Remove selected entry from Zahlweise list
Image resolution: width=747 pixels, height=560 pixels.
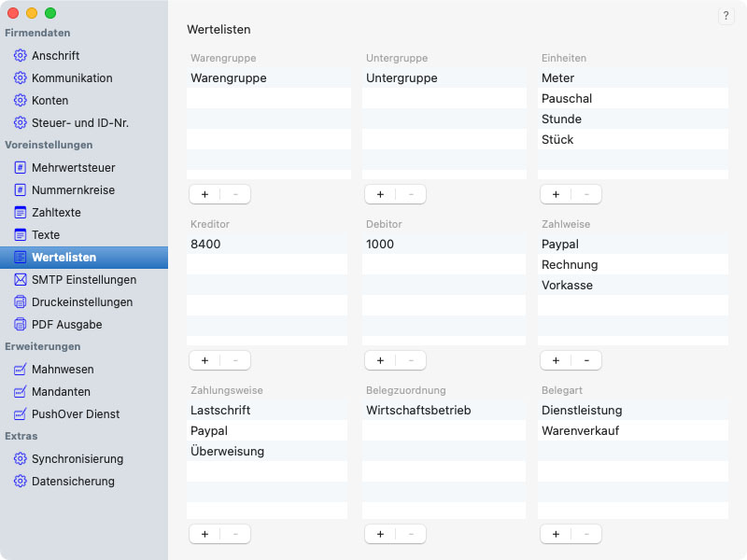tap(586, 360)
